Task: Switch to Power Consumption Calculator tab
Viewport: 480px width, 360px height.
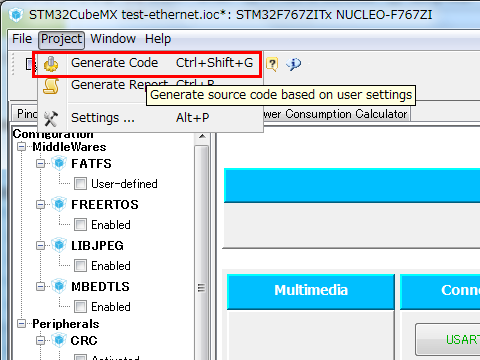Action: pos(337,114)
